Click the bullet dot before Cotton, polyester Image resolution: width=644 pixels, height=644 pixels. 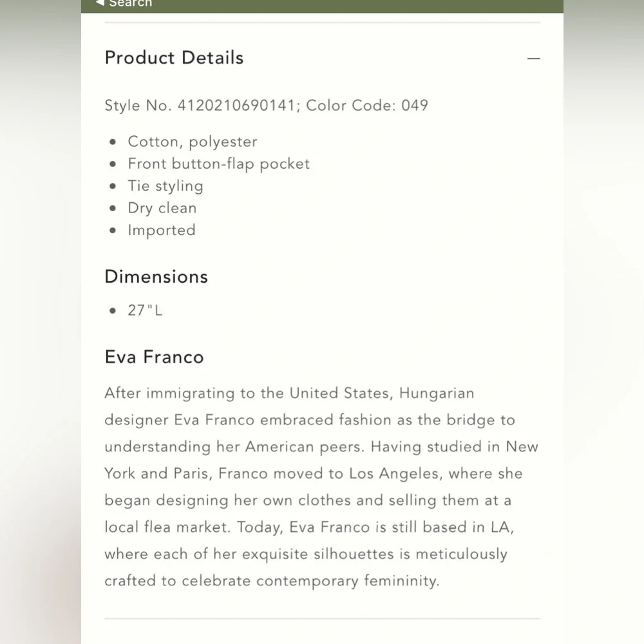click(113, 142)
